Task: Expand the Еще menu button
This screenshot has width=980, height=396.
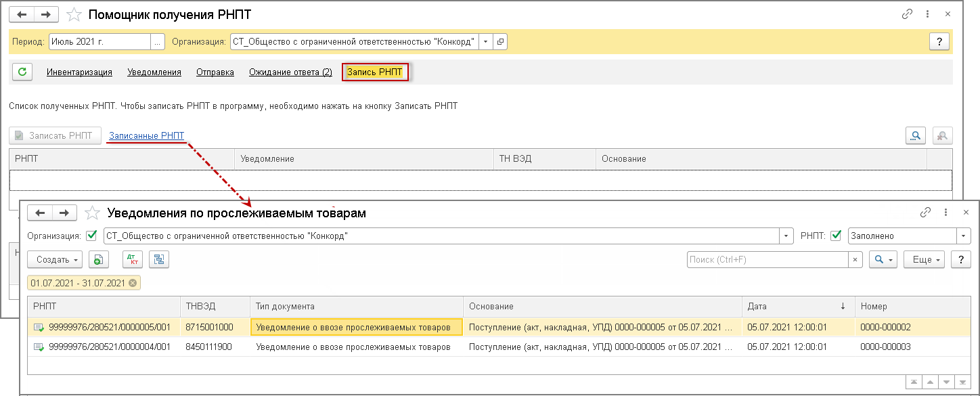Action: point(923,259)
